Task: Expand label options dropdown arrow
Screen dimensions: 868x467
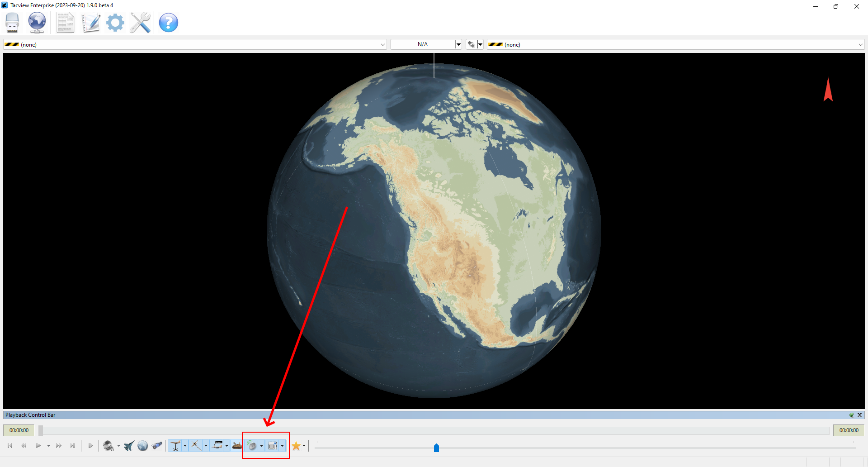Action: (x=226, y=446)
